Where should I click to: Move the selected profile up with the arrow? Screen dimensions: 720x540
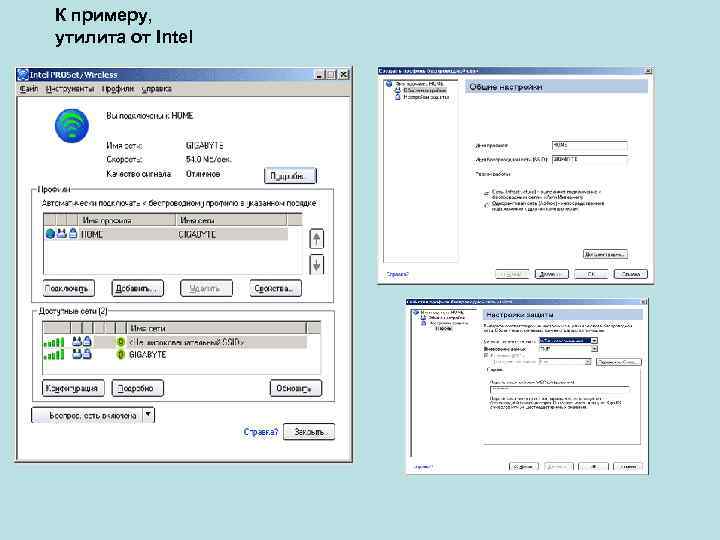click(x=316, y=239)
